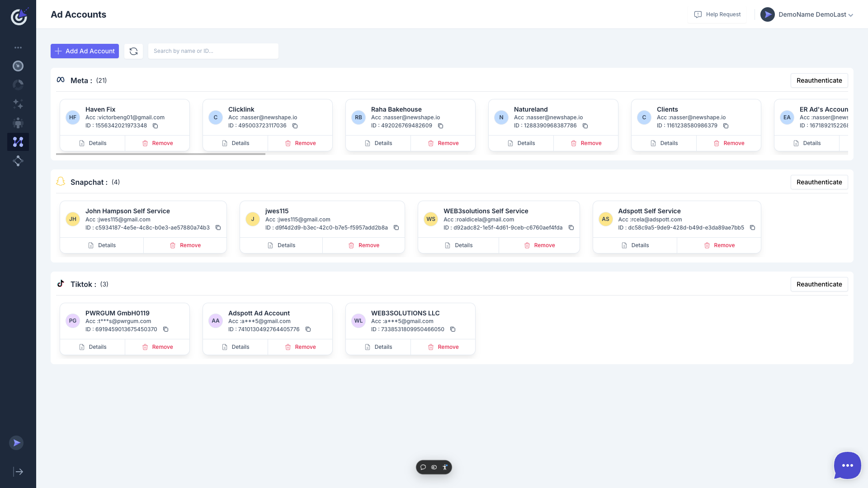Viewport: 868px width, 488px height.
Task: Copy the Adspott Ad Account ID
Action: tap(308, 329)
